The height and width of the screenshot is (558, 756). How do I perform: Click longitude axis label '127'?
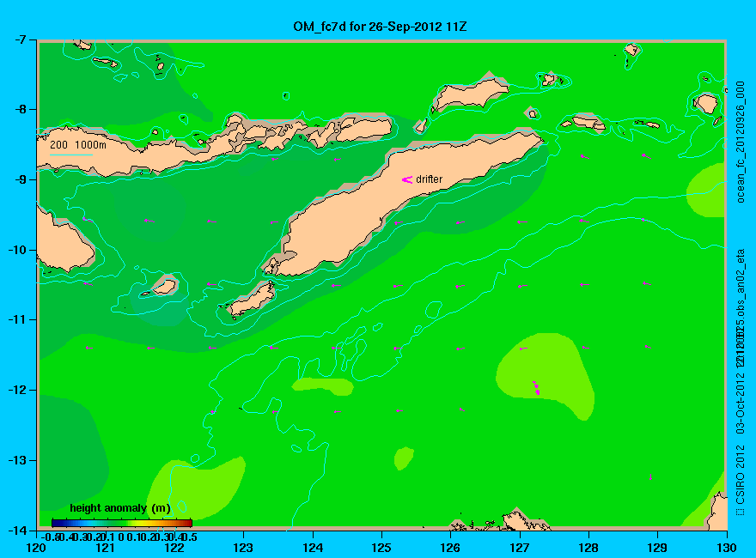click(x=519, y=548)
